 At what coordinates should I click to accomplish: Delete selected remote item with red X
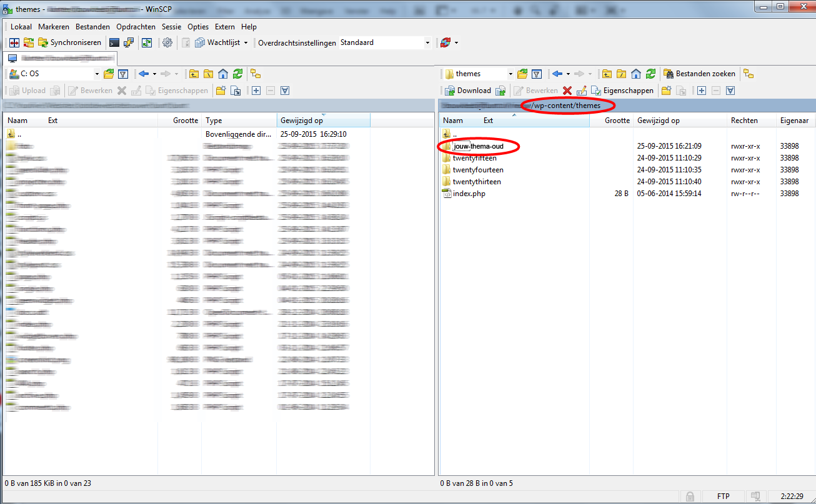click(567, 91)
